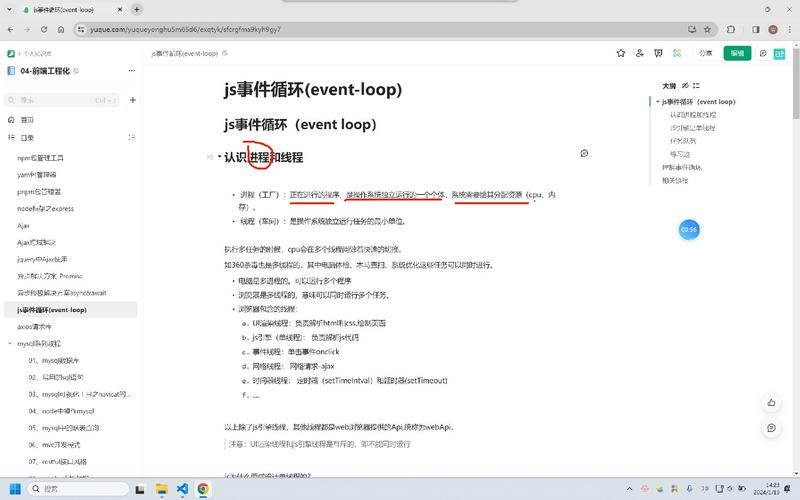
Task: Open the tab search dropdown arrow
Action: pyautogui.click(x=9, y=9)
